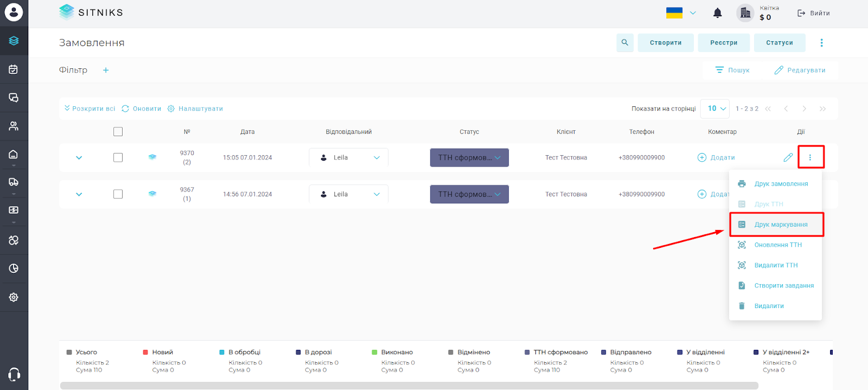
Task: Expand the row for order 9367
Action: click(79, 194)
